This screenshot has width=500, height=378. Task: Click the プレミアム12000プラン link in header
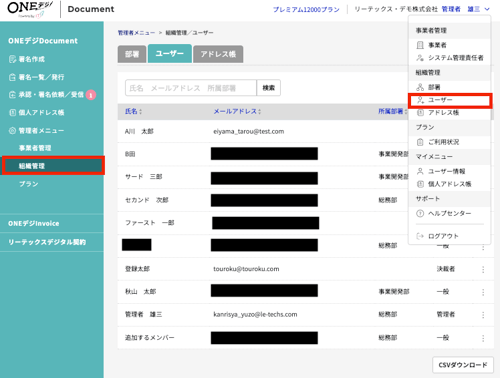(306, 9)
